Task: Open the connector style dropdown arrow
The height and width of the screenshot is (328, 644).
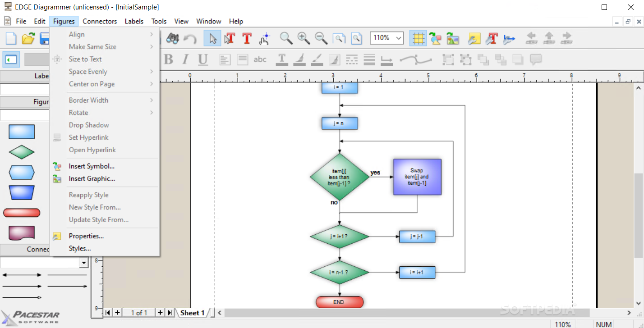Action: [x=84, y=263]
